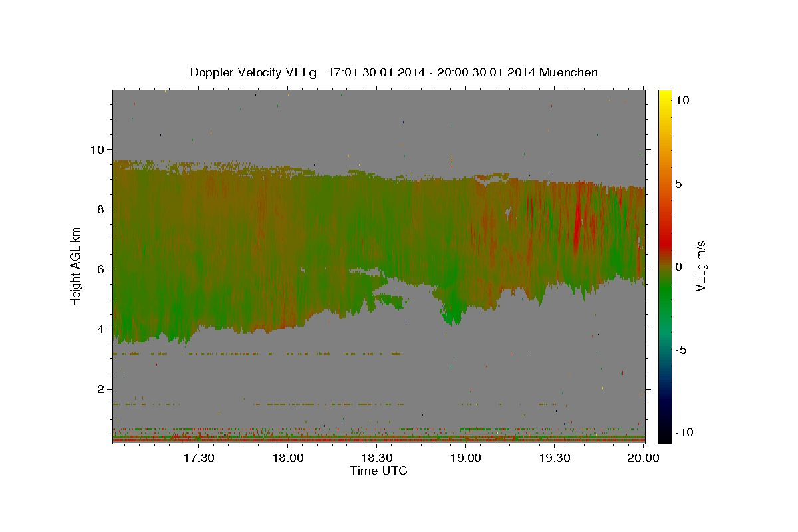Click the green section of the colorbar
This screenshot has width=798, height=532.
[x=665, y=293]
